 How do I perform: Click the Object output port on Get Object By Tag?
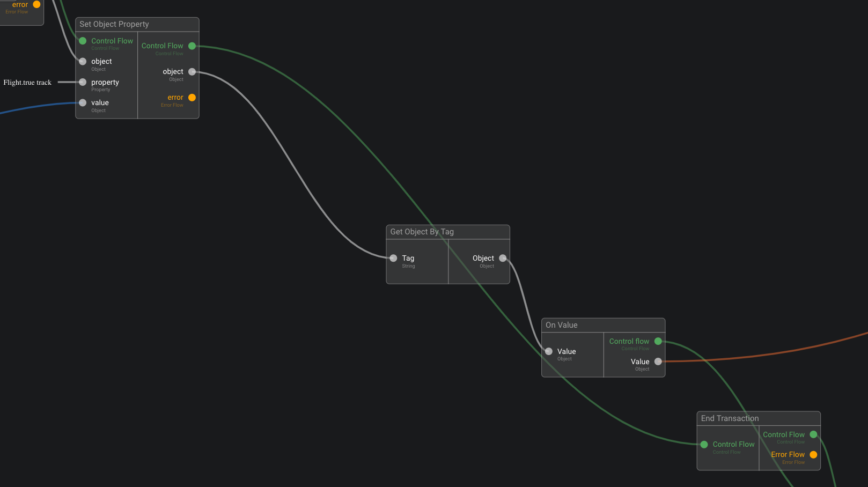click(x=503, y=258)
